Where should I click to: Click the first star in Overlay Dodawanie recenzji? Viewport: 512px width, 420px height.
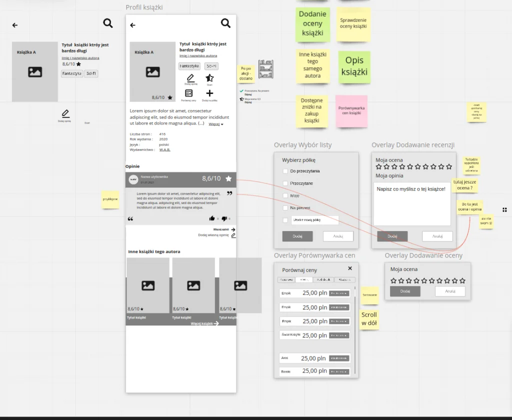tap(379, 167)
